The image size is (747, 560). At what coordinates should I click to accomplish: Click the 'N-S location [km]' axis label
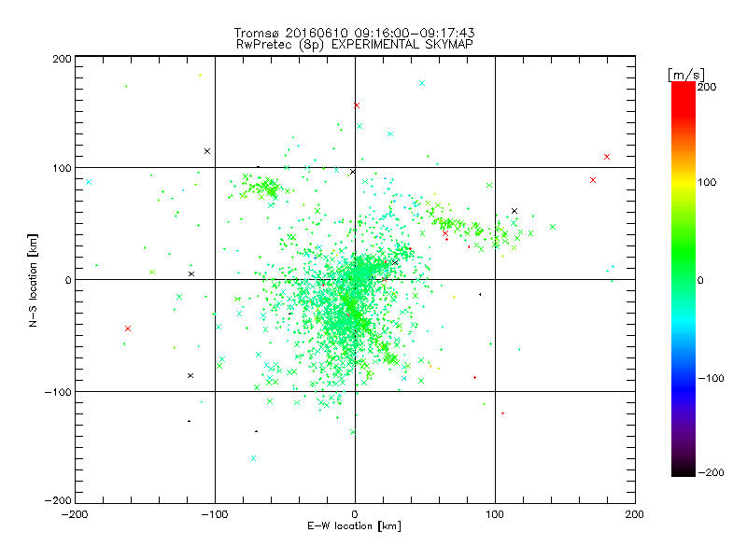click(33, 280)
